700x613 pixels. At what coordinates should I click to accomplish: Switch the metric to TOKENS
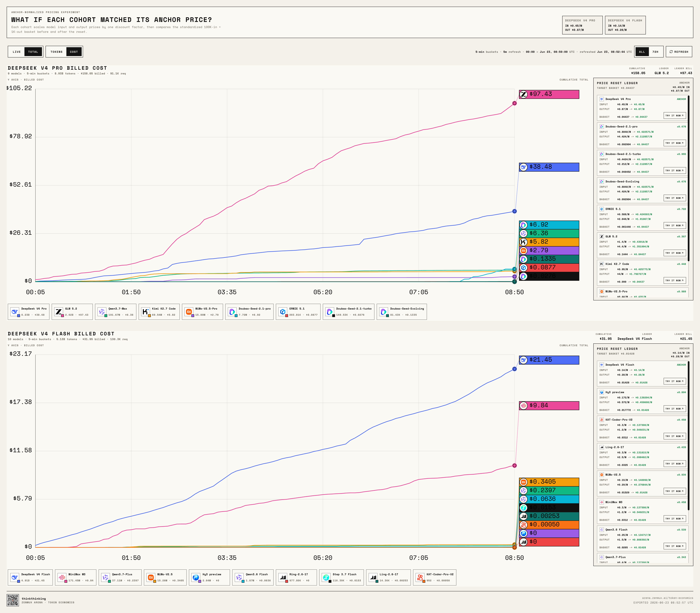(x=57, y=52)
